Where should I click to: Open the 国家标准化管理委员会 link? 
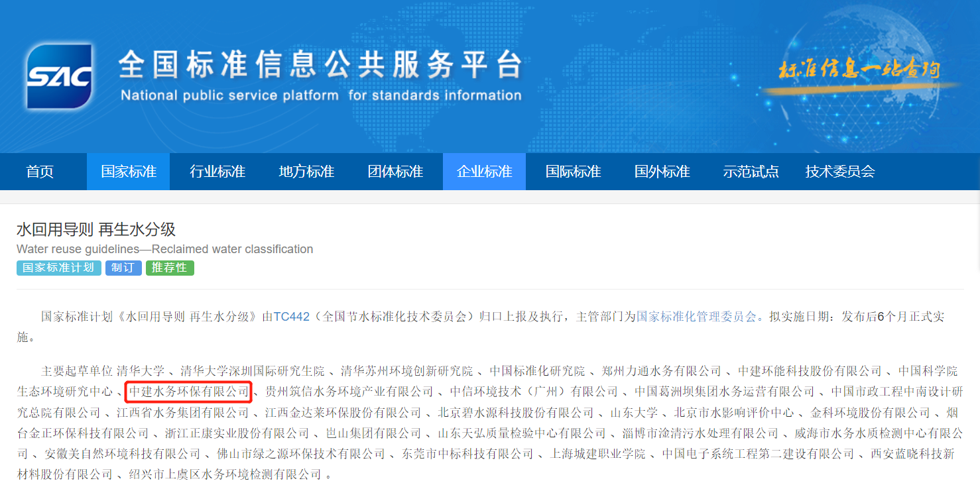point(696,317)
